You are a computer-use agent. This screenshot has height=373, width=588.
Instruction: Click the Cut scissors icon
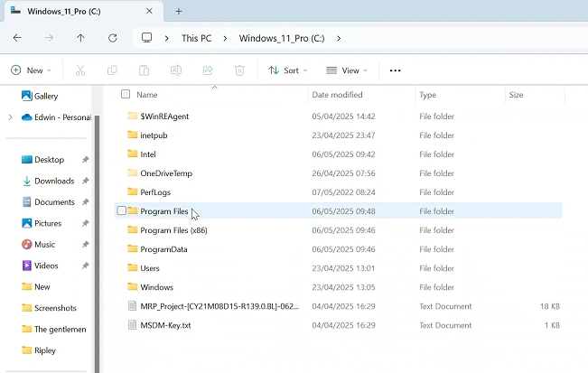[x=80, y=70]
